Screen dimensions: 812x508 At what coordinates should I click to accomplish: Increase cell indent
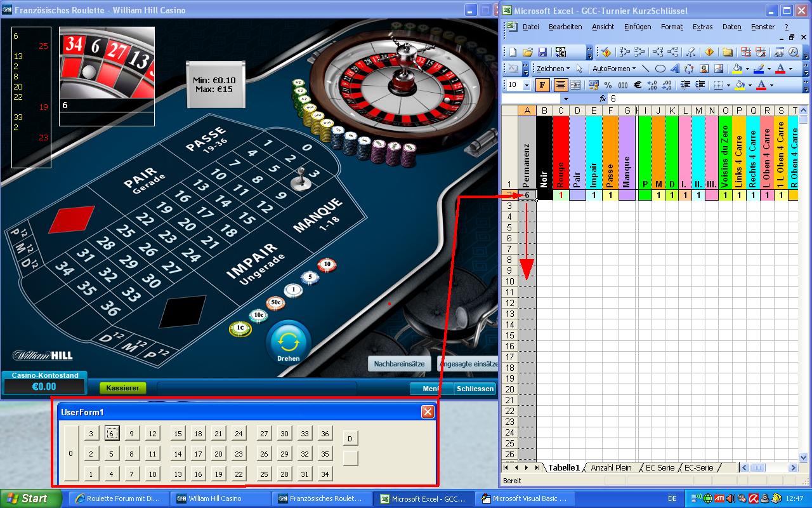[x=700, y=85]
